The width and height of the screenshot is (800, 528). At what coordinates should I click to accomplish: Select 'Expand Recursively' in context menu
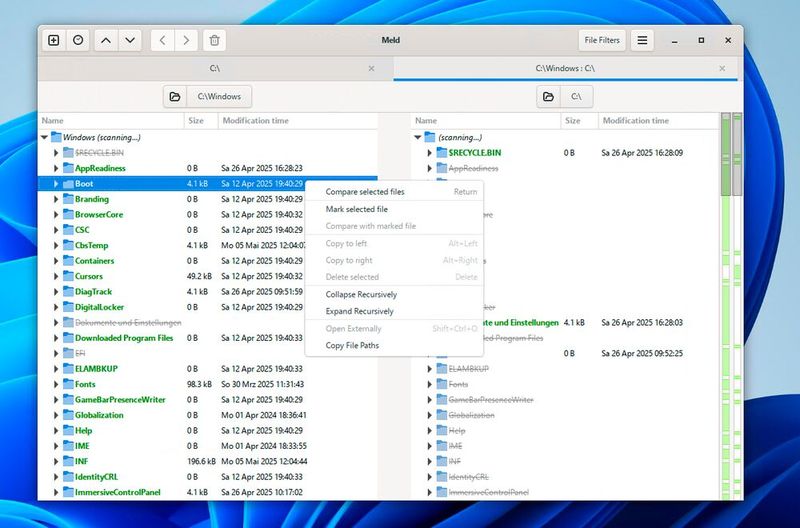tap(360, 311)
